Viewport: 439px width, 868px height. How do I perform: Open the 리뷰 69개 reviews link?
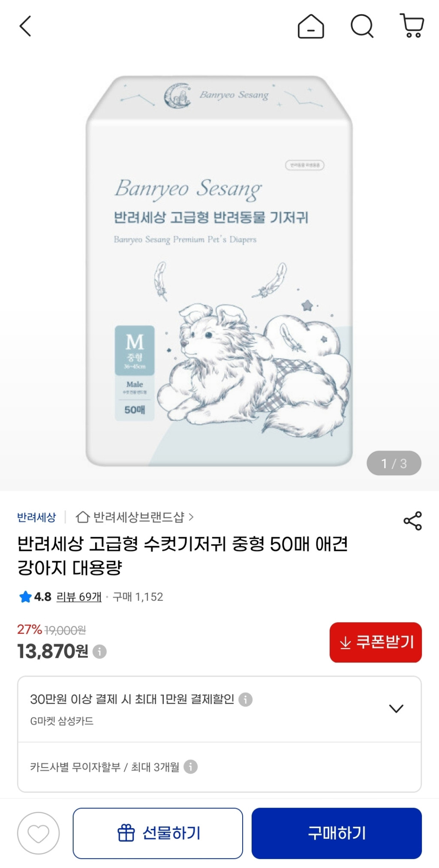pos(79,597)
